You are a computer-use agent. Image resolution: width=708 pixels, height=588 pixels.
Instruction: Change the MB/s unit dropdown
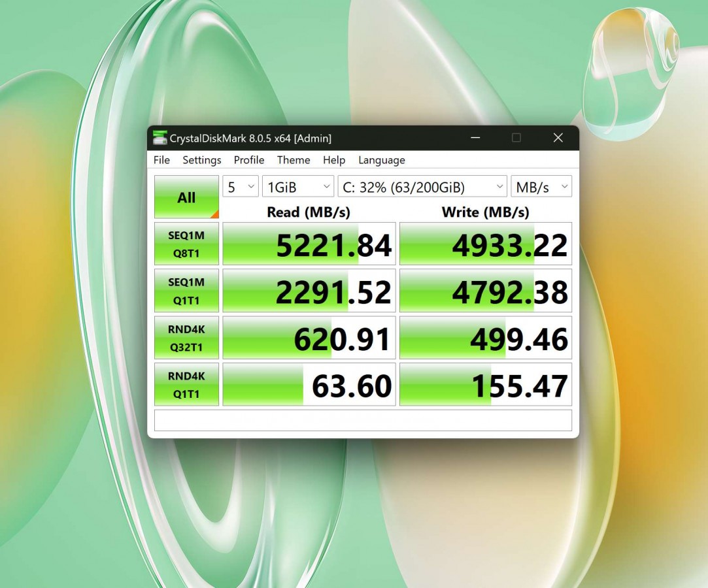(541, 186)
